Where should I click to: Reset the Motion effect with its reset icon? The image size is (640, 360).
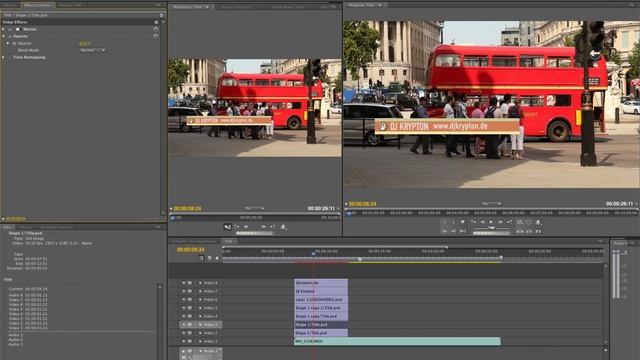point(156,29)
